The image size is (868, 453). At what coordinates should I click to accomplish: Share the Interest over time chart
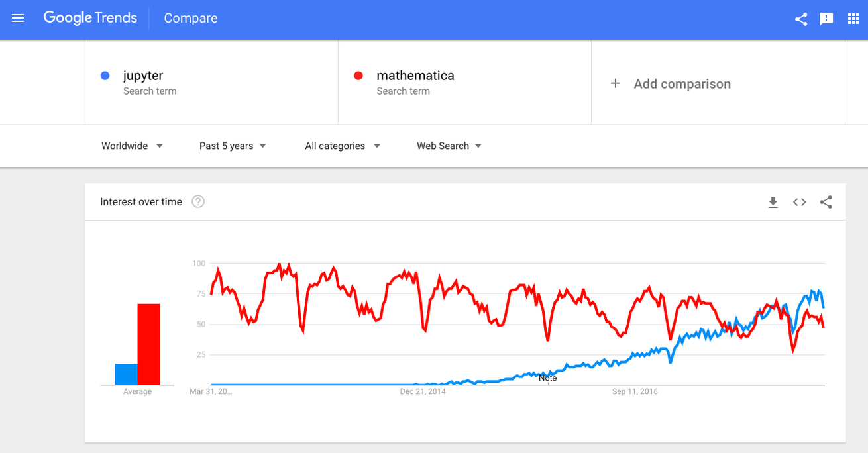(826, 202)
